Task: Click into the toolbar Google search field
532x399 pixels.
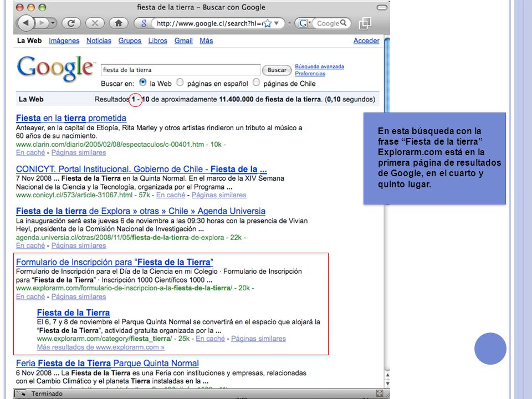Action: point(328,23)
